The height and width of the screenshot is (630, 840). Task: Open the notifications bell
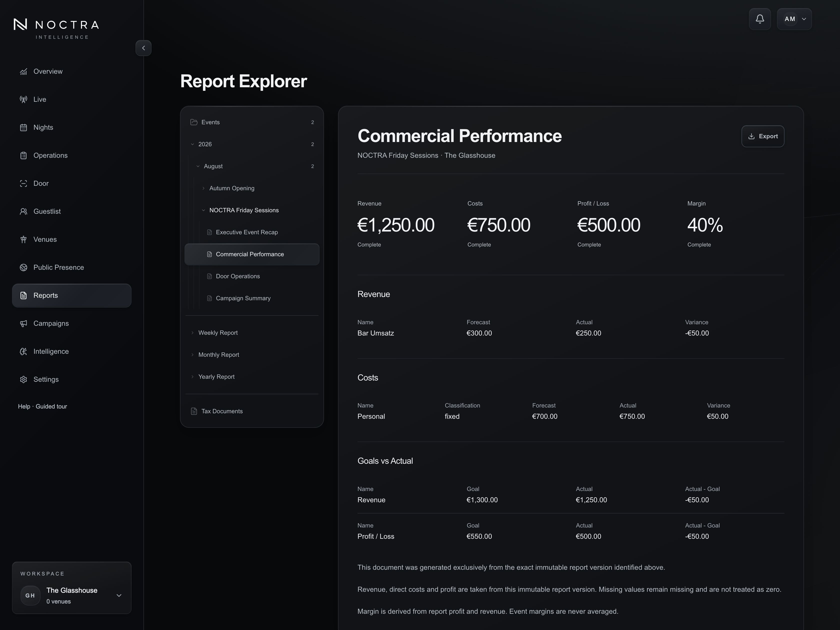click(x=759, y=19)
